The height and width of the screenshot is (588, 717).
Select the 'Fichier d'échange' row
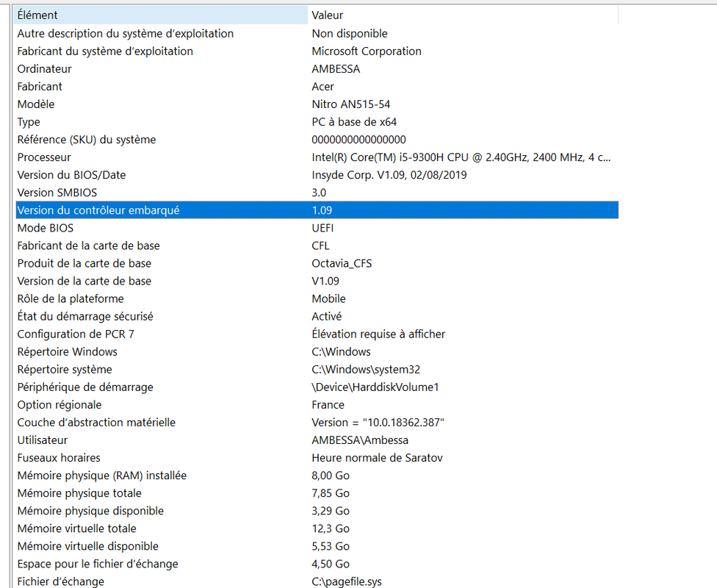point(317,581)
